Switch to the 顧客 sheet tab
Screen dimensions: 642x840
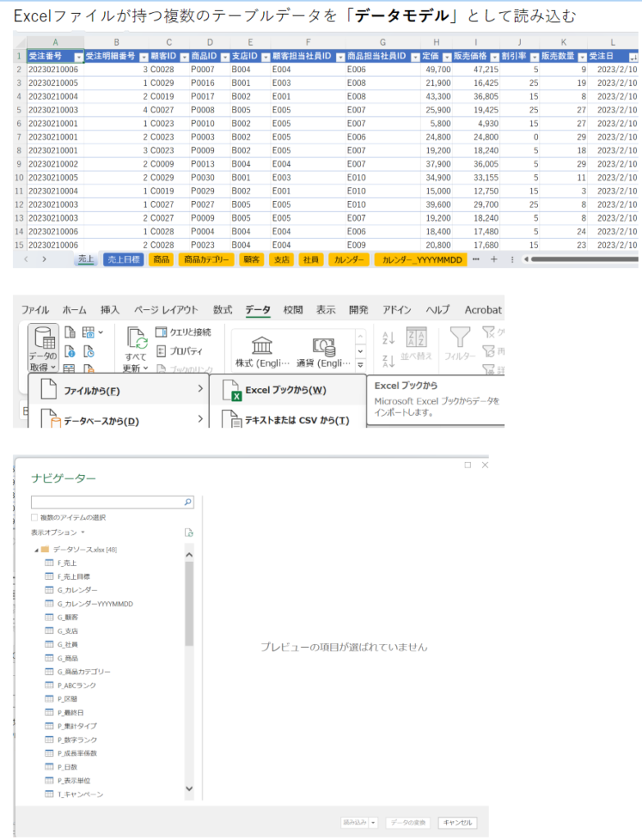coord(251,259)
